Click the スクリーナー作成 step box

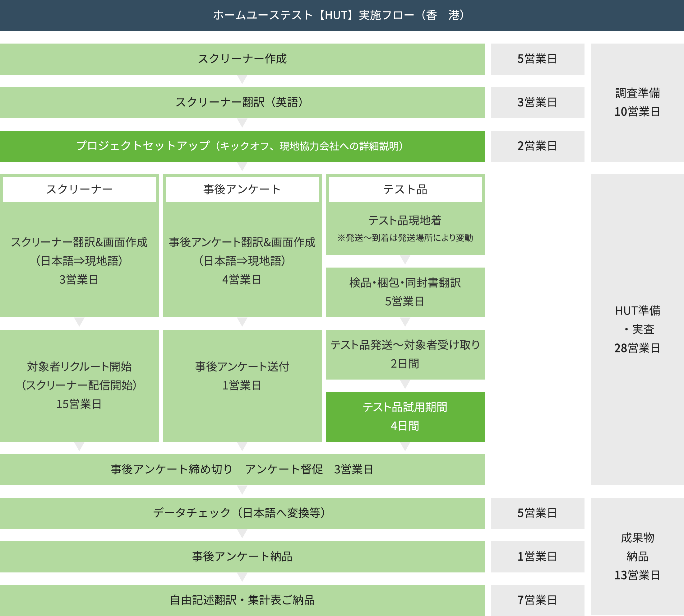[242, 59]
